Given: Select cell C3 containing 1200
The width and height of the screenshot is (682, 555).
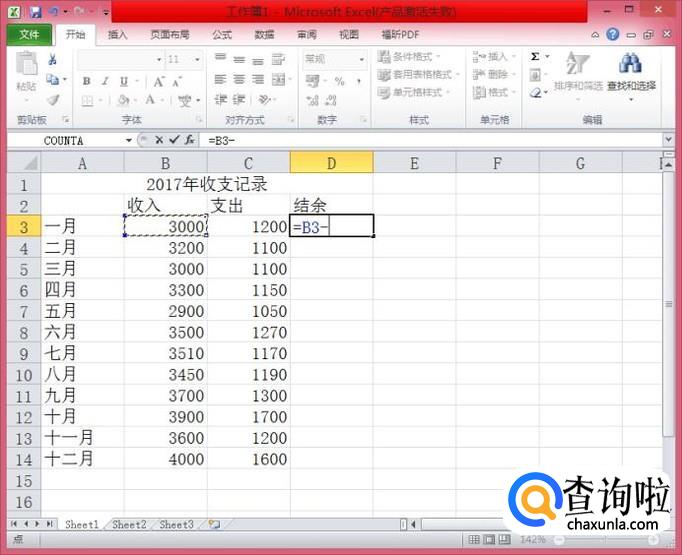Looking at the screenshot, I should click(x=249, y=226).
